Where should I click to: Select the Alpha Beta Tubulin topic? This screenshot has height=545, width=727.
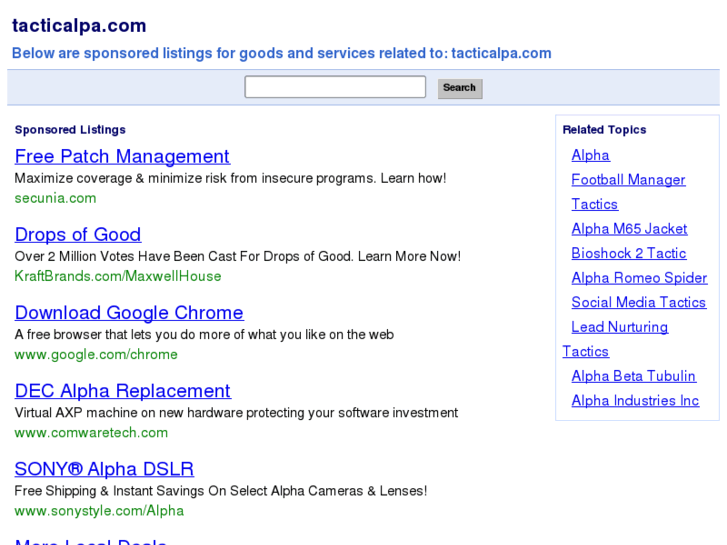click(x=633, y=376)
